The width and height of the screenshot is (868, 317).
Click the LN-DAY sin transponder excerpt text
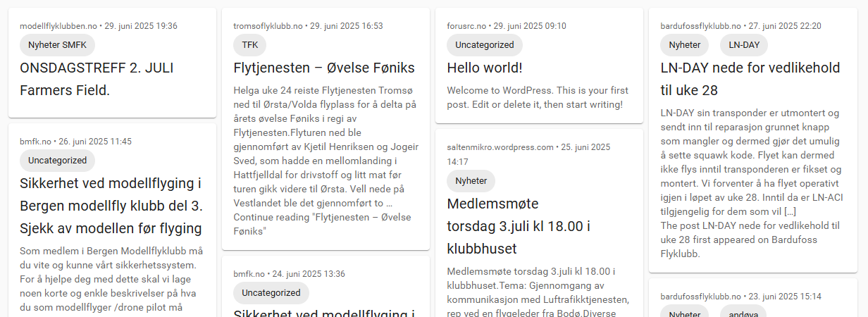pyautogui.click(x=751, y=163)
